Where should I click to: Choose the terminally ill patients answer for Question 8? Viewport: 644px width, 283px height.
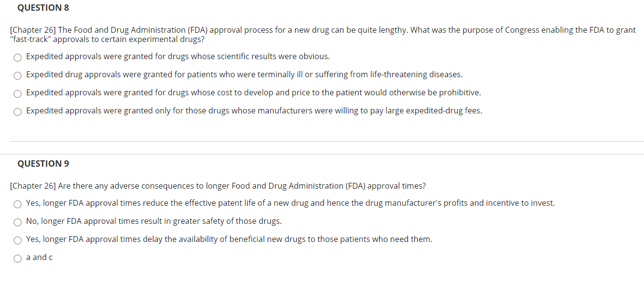(18, 75)
